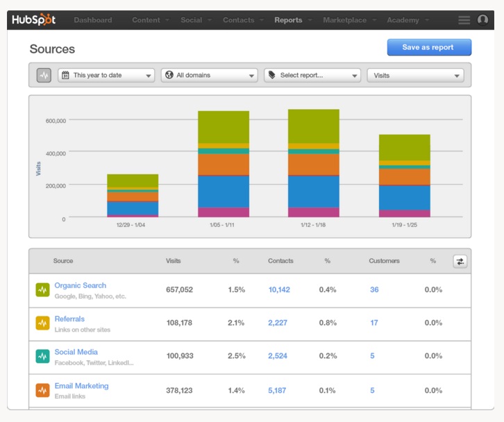
Task: Click the HubSpot logo
Action: click(34, 19)
